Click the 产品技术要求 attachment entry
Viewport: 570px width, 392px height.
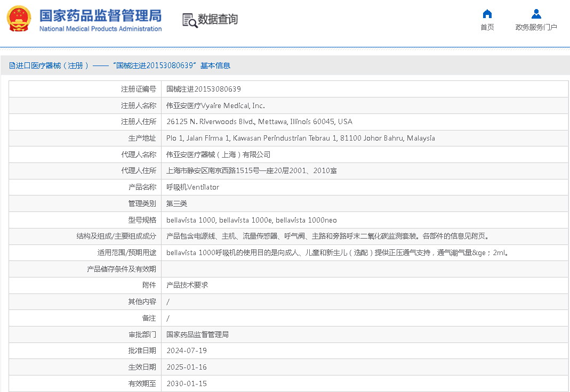coord(187,285)
